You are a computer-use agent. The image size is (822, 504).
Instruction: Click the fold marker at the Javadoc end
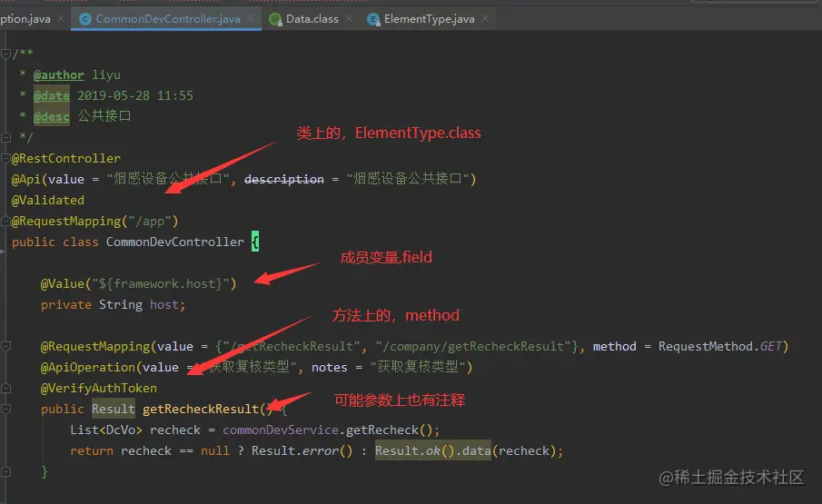click(6, 137)
